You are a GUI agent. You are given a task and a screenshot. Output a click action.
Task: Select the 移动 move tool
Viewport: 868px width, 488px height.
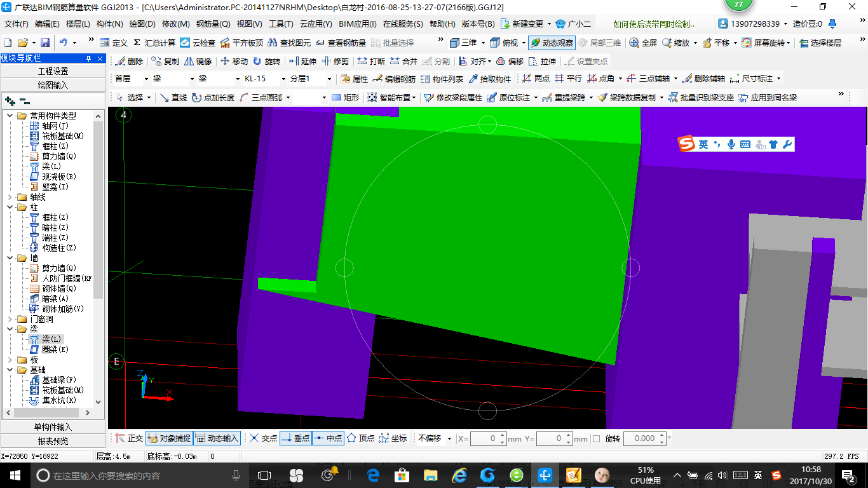coord(234,62)
